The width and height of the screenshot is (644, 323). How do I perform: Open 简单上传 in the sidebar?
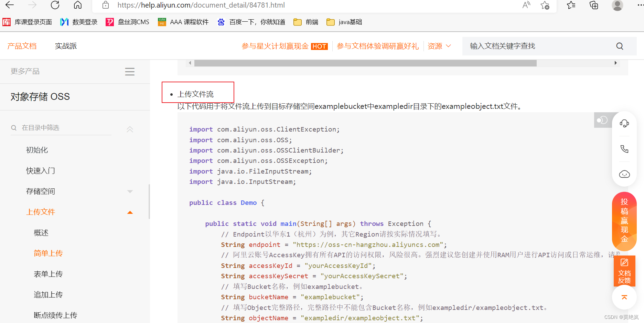point(48,253)
